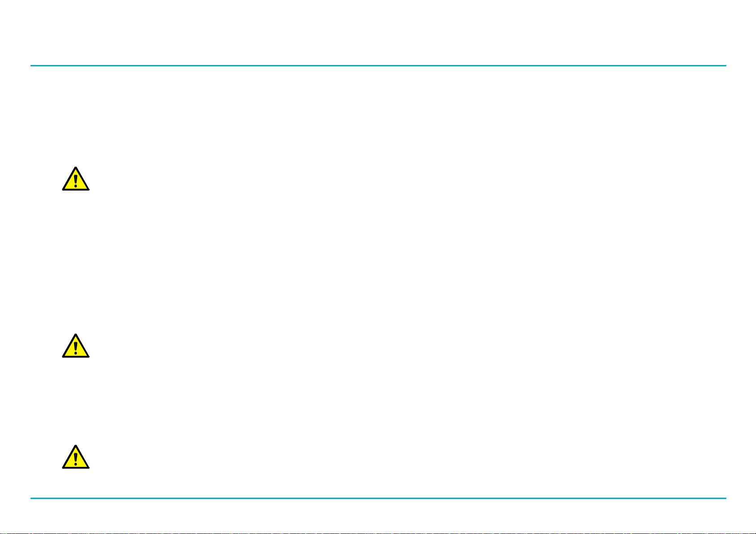Viewport: 756px width, 534px height.
Task: Click the bottommost yellow warning triangle icon
Action: coord(75,457)
